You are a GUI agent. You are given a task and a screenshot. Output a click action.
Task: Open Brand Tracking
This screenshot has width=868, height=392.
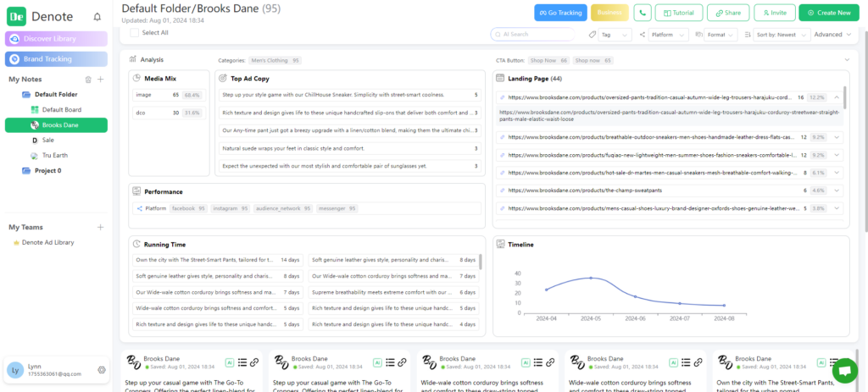56,58
